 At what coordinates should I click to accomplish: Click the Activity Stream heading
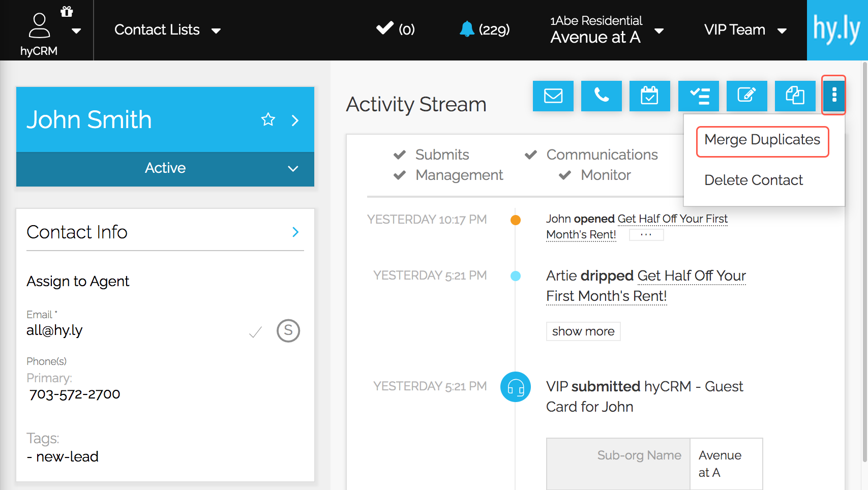pos(416,104)
